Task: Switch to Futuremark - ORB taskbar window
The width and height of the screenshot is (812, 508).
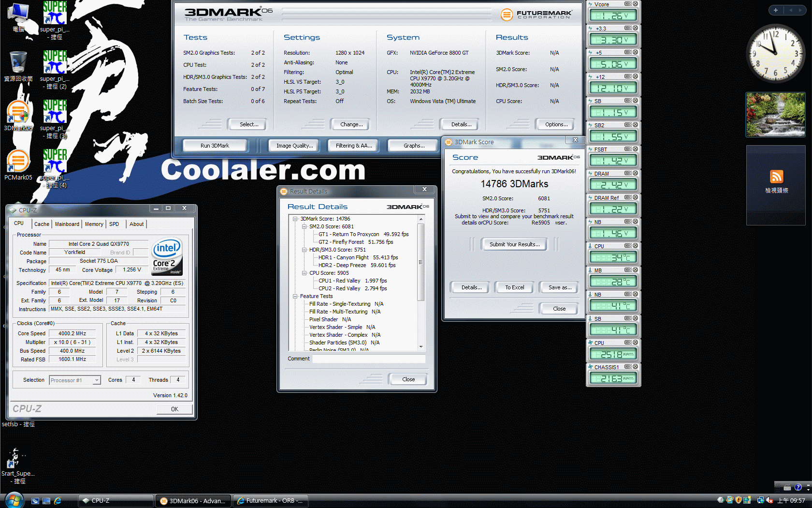Action: point(270,501)
